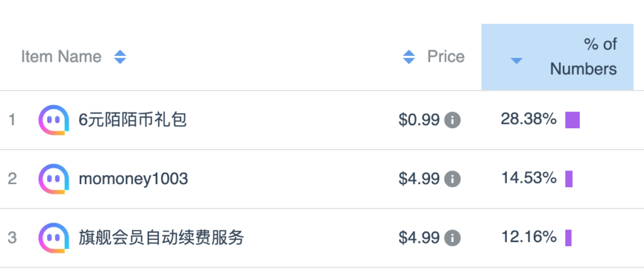Open the 旗舰会员自动续费服务 item
644x269 pixels.
[x=162, y=238]
